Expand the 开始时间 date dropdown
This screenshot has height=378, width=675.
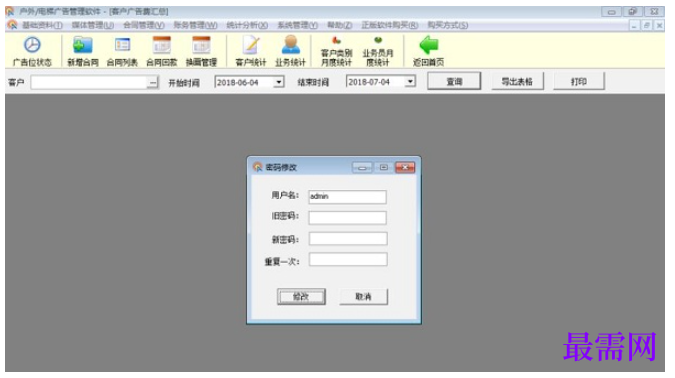pos(279,82)
